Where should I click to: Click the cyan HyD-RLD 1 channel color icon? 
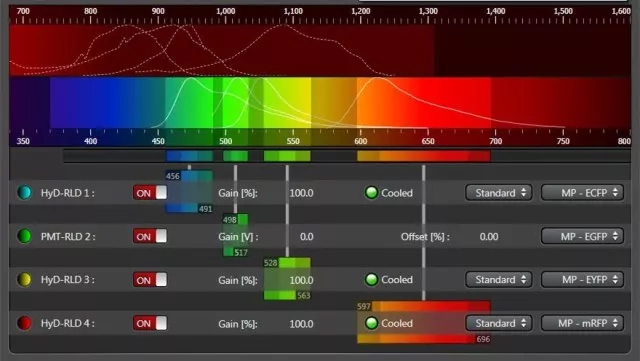pos(24,193)
